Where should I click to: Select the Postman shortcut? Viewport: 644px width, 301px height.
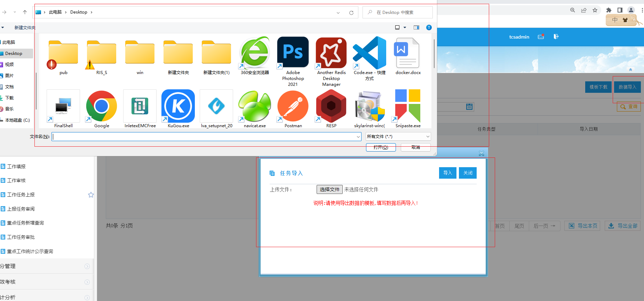(293, 109)
